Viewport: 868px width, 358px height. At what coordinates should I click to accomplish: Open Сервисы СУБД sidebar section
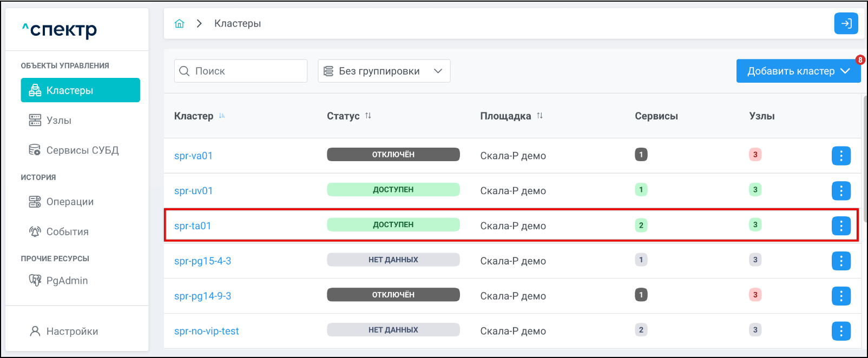pyautogui.click(x=82, y=150)
